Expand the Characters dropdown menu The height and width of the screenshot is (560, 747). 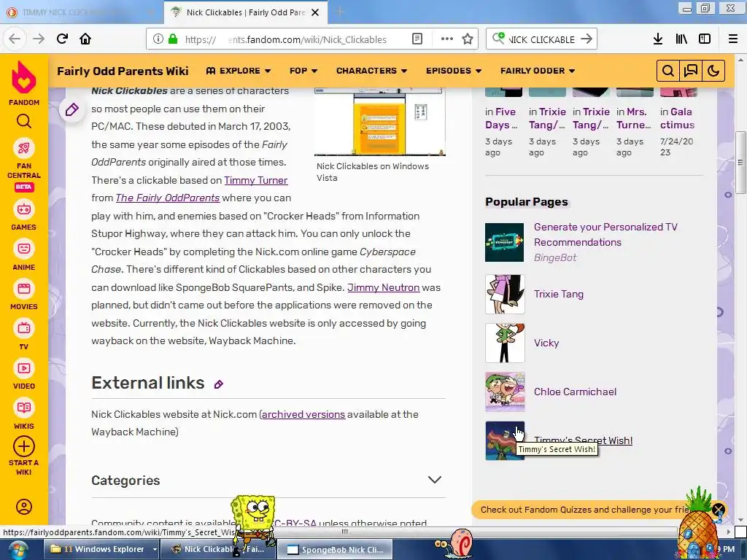point(371,71)
